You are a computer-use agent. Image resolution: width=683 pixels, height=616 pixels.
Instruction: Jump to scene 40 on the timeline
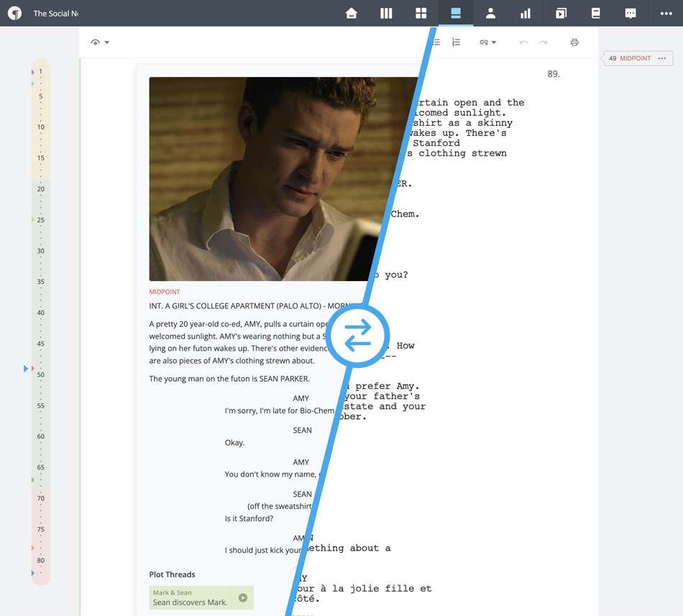40,313
